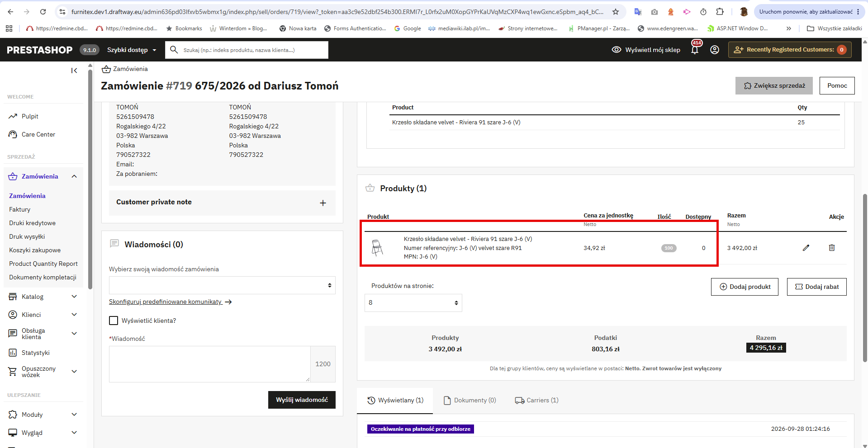Click the Wyślij wiadomość button

pyautogui.click(x=302, y=400)
